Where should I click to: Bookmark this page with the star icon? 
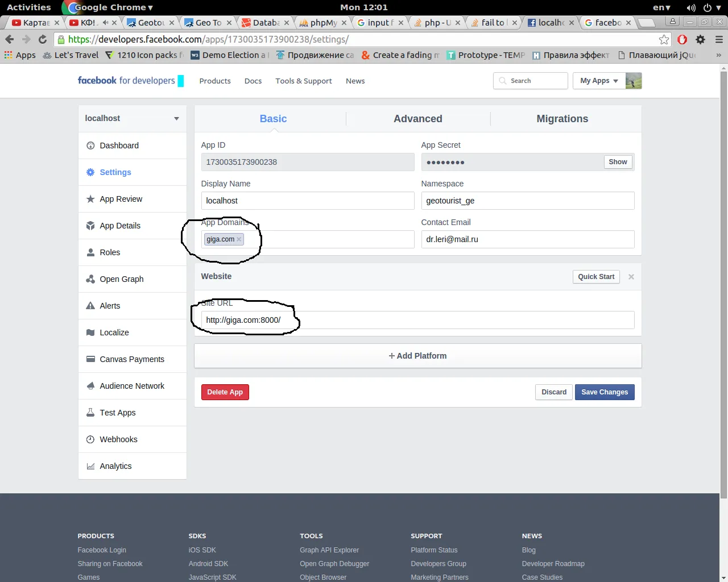pyautogui.click(x=664, y=39)
